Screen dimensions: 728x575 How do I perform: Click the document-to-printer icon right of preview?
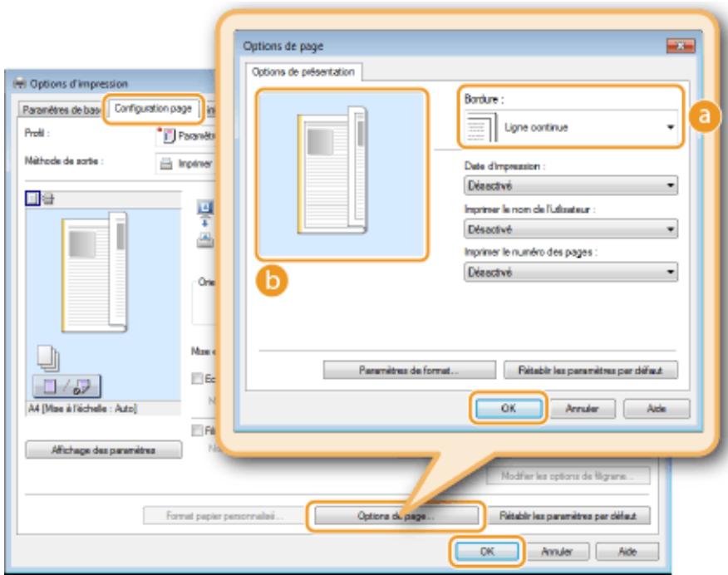(x=205, y=224)
